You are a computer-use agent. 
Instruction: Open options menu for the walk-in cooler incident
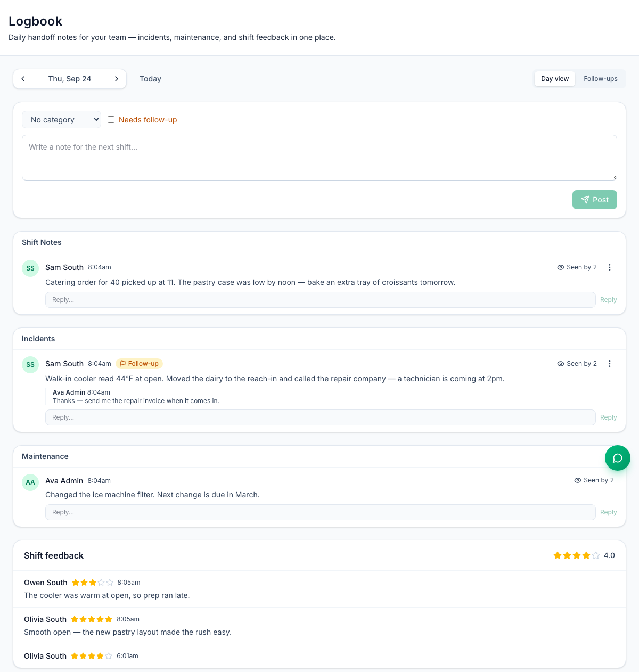610,364
